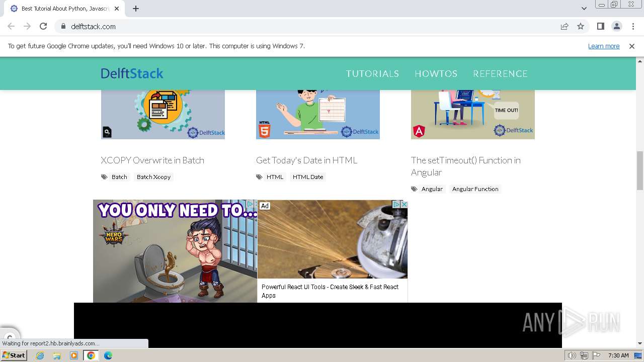The image size is (644, 362).
Task: Open Get Today's Date in HTML thumbnail
Action: point(318,115)
